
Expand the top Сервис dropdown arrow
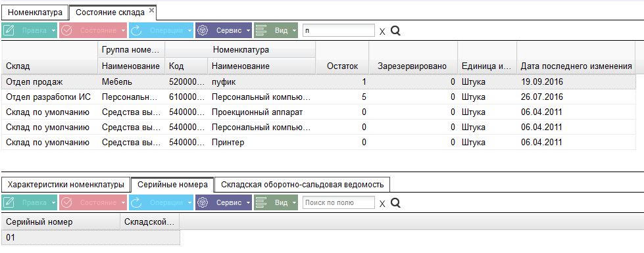(x=248, y=31)
